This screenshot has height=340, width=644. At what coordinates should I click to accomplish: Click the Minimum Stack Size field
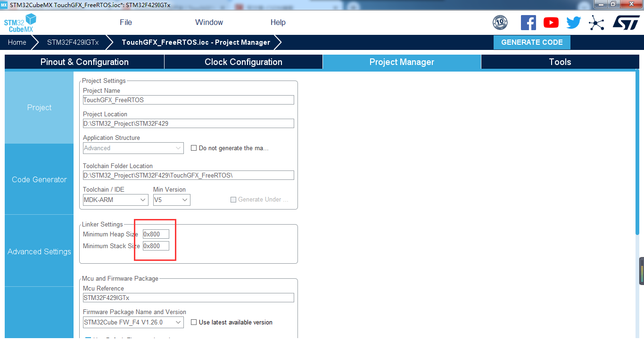pyautogui.click(x=156, y=246)
